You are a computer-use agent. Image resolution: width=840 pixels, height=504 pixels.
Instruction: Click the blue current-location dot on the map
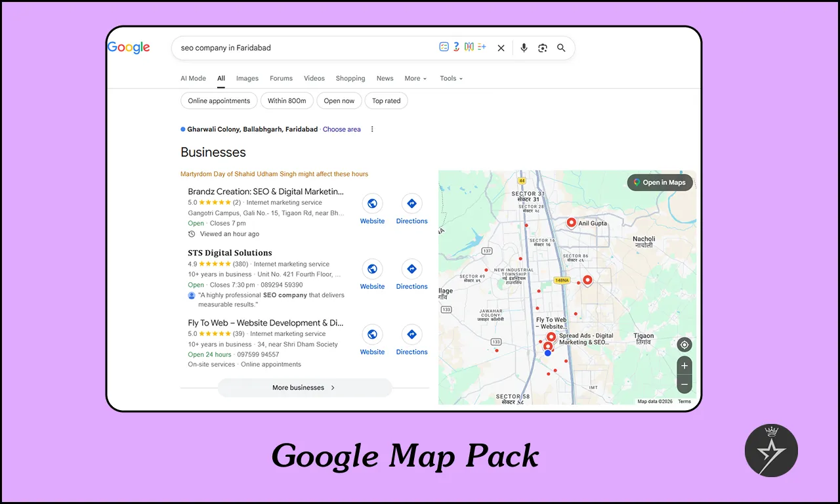click(548, 353)
